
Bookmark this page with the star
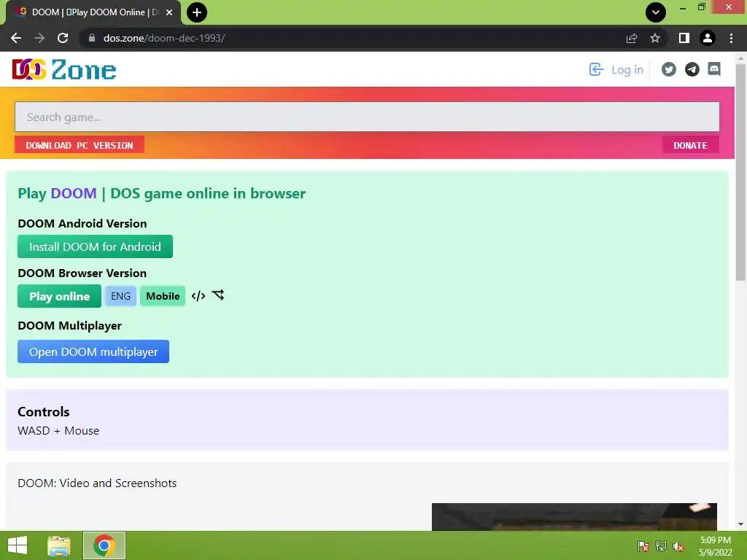655,38
